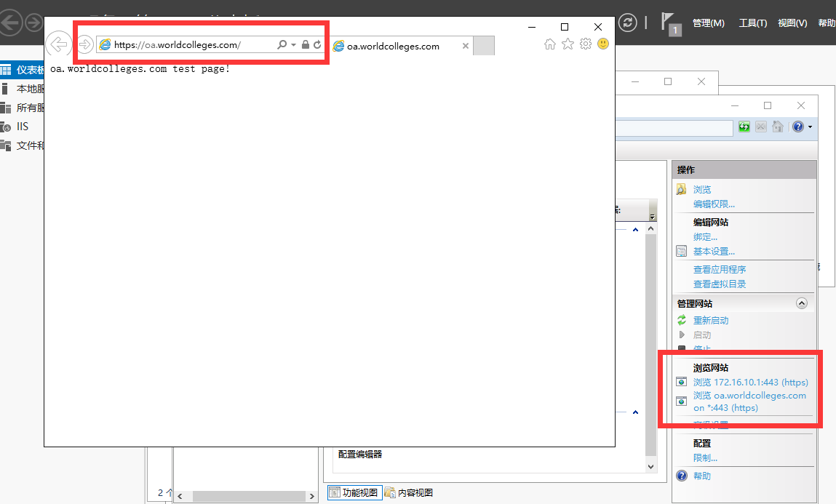Select 本地服务器 in the sidebar

[x=22, y=89]
